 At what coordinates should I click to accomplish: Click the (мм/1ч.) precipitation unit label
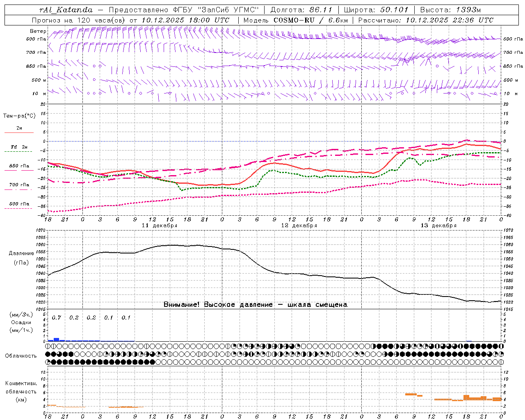pyautogui.click(x=21, y=330)
